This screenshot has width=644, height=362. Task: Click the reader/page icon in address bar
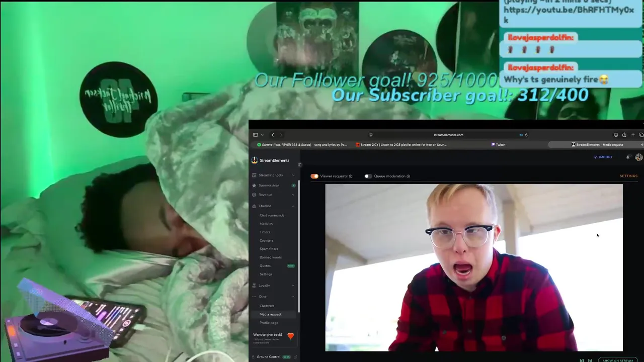point(371,135)
